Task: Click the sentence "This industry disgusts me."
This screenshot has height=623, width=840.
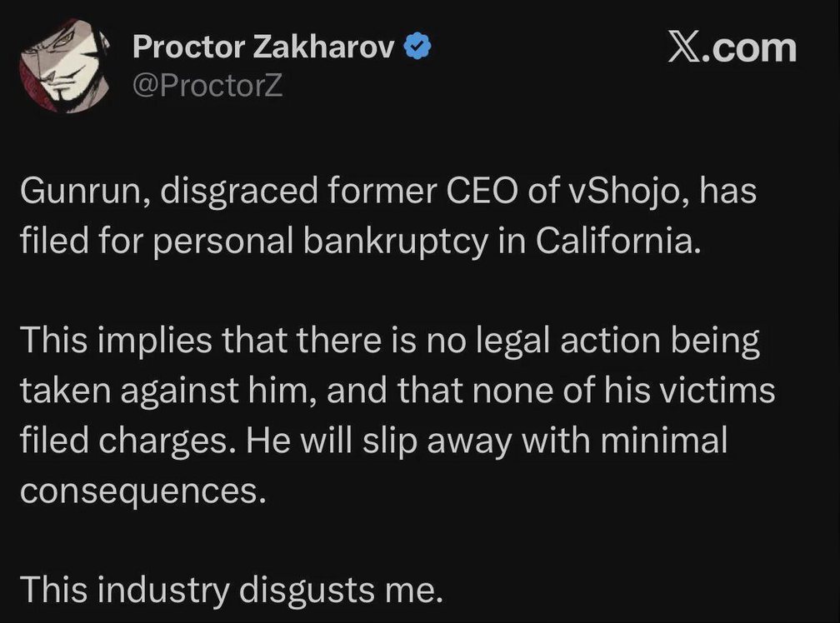Action: pyautogui.click(x=229, y=590)
